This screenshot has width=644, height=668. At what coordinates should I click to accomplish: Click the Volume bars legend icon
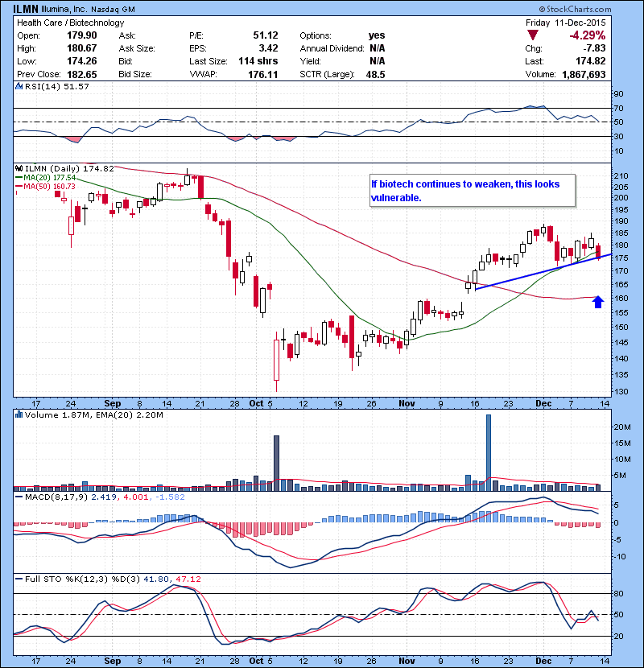click(x=19, y=414)
